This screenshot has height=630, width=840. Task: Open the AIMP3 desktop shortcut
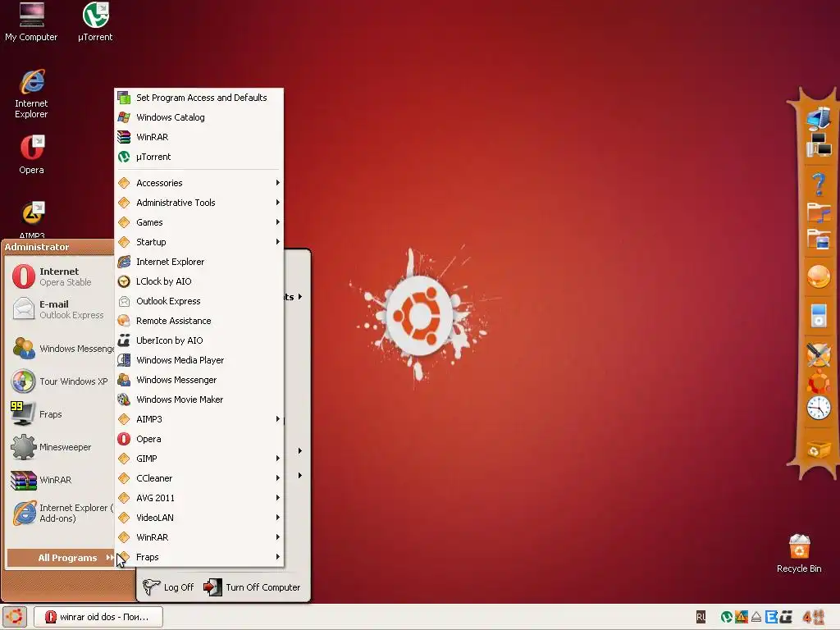(32, 220)
